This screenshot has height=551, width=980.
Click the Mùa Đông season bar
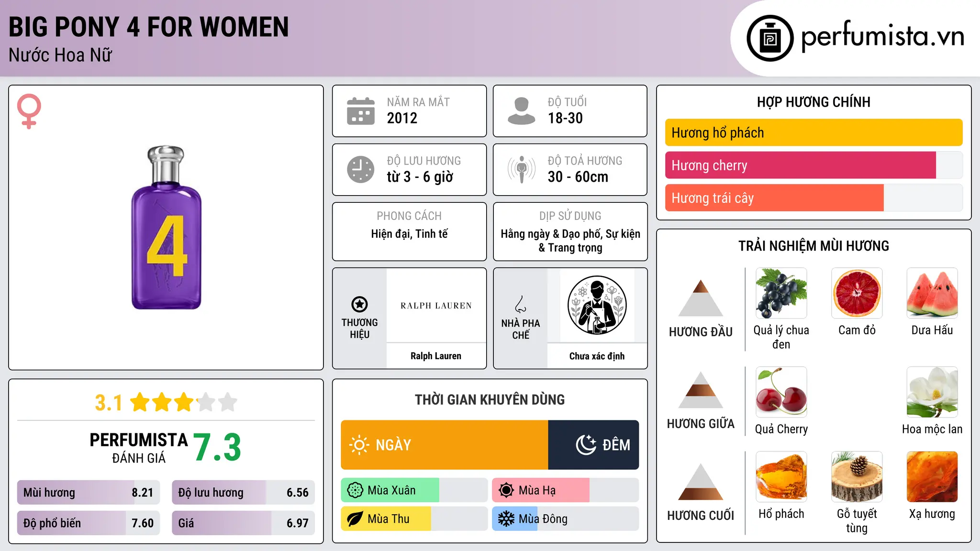(565, 519)
